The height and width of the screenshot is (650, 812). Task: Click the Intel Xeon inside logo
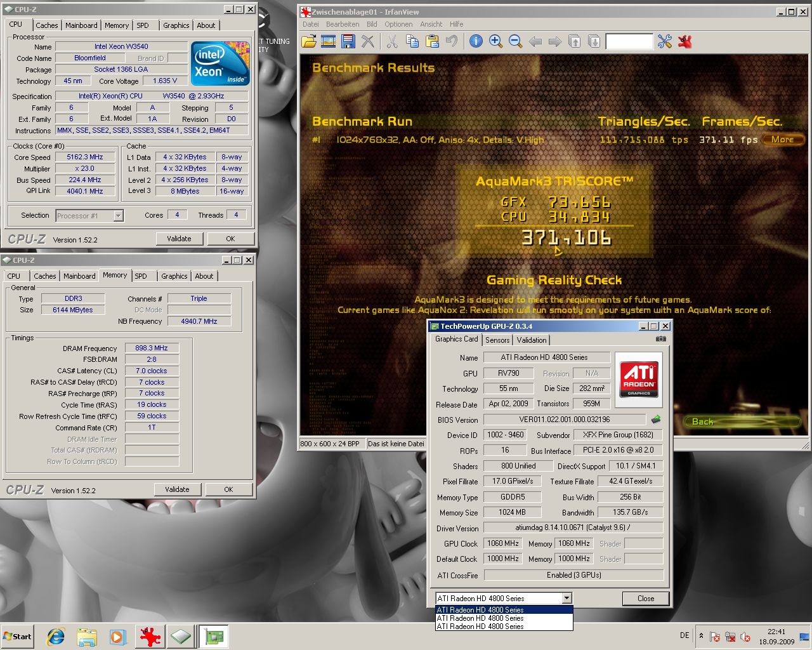220,63
